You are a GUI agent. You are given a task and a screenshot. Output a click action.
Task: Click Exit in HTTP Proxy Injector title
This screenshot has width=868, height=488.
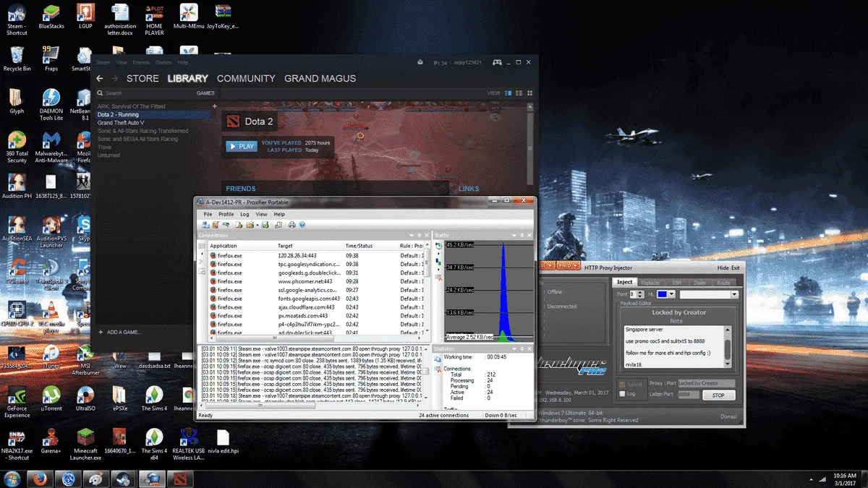click(x=736, y=267)
